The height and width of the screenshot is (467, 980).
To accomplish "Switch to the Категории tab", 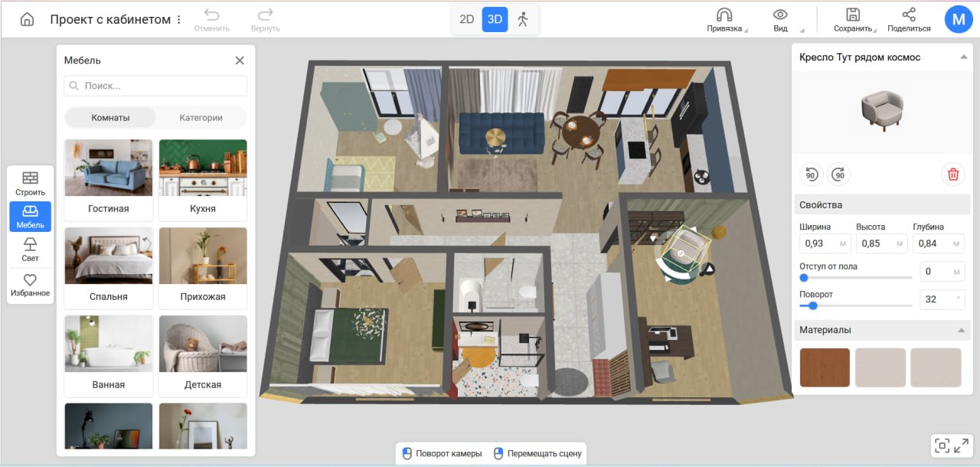I will point(201,118).
